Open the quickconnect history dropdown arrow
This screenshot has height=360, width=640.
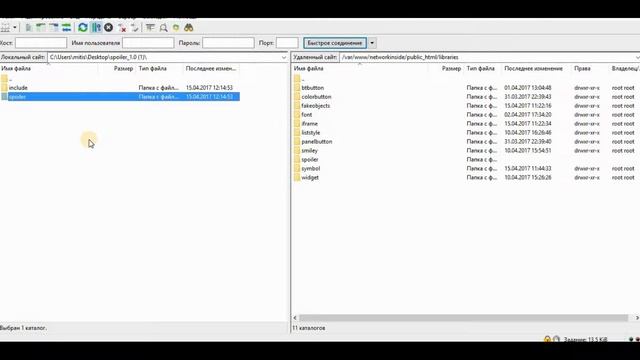point(372,43)
